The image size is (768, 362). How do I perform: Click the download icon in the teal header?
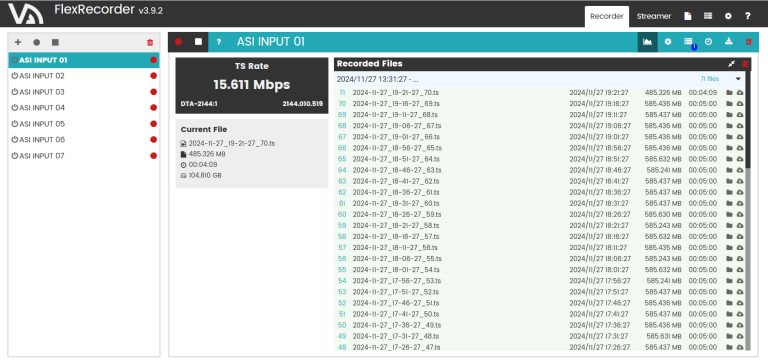(728, 42)
